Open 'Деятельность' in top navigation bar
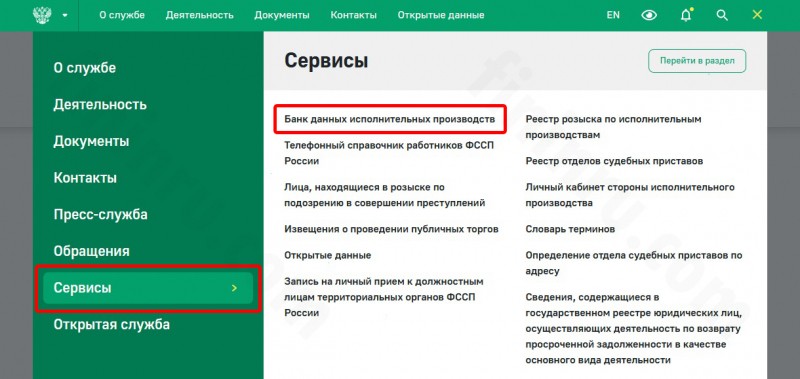Image resolution: width=800 pixels, height=379 pixels. (199, 15)
